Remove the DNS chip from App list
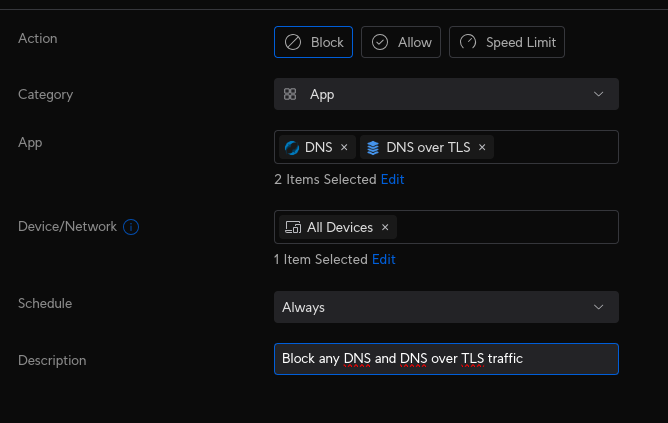The image size is (668, 423). [344, 147]
